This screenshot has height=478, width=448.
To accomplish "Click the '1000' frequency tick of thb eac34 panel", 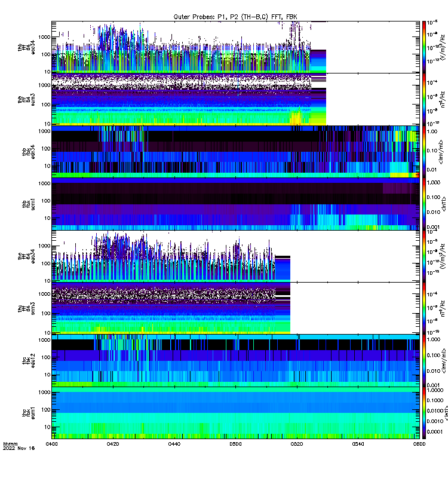I will tap(44, 37).
